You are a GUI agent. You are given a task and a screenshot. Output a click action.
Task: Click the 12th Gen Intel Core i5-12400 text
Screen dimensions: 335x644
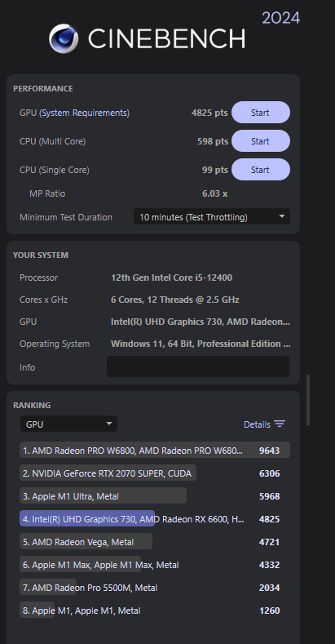(171, 278)
